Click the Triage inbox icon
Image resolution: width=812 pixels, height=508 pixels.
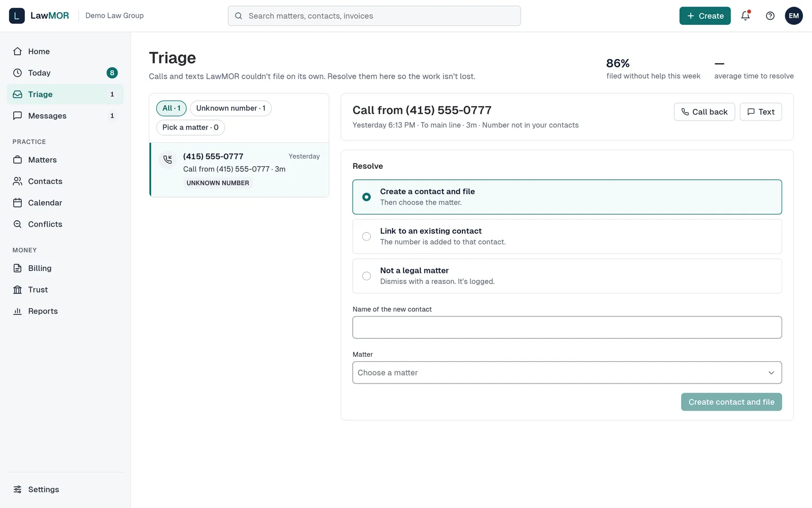[18, 94]
